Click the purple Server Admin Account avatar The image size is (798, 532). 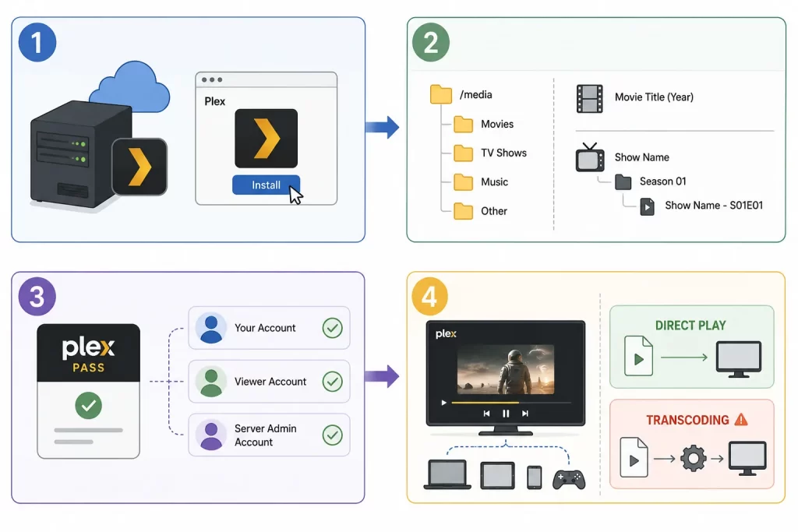tap(211, 435)
